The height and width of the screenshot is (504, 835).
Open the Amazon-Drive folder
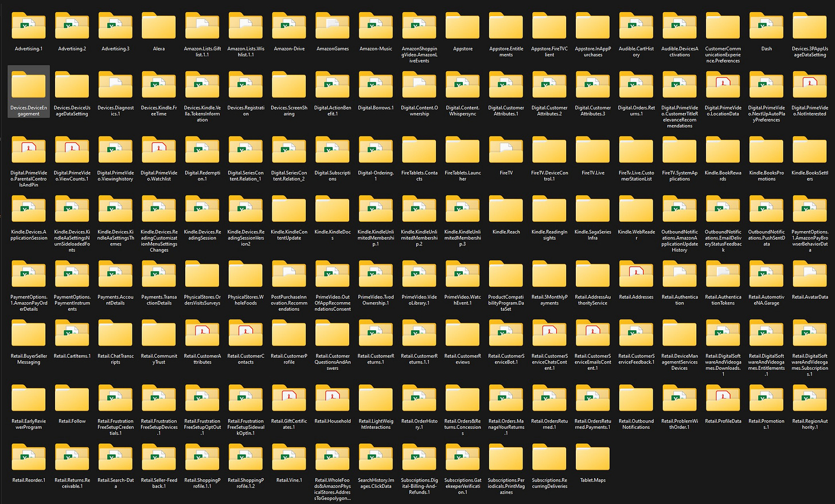289,27
